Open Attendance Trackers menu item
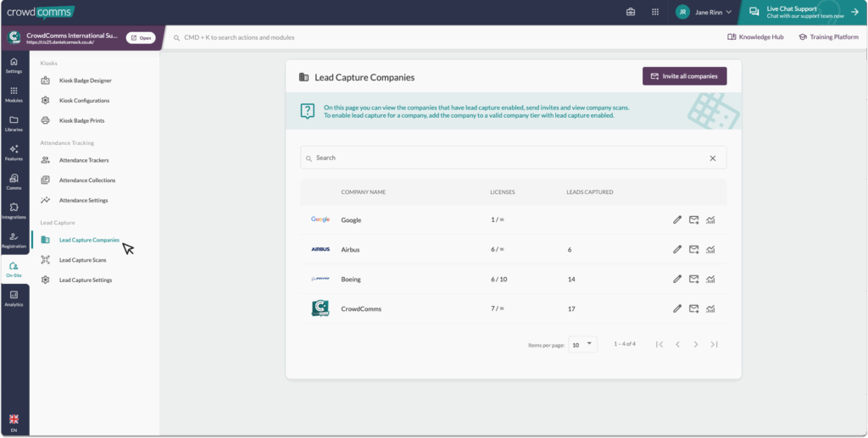 pos(84,160)
